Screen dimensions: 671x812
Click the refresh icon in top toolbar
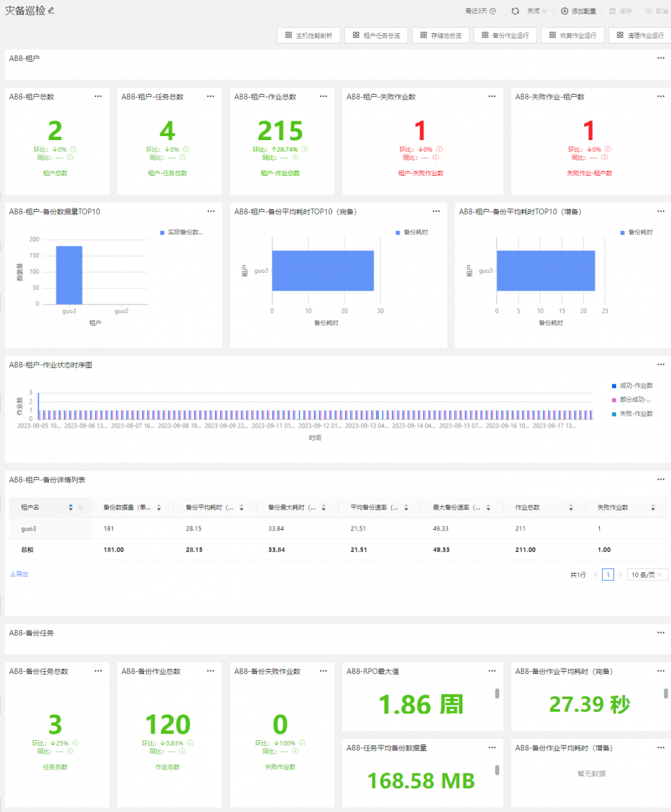coord(515,11)
